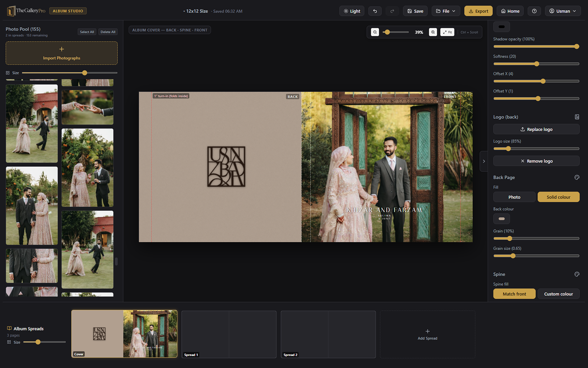Click the Logo size slider
The height and width of the screenshot is (368, 588).
pos(536,148)
